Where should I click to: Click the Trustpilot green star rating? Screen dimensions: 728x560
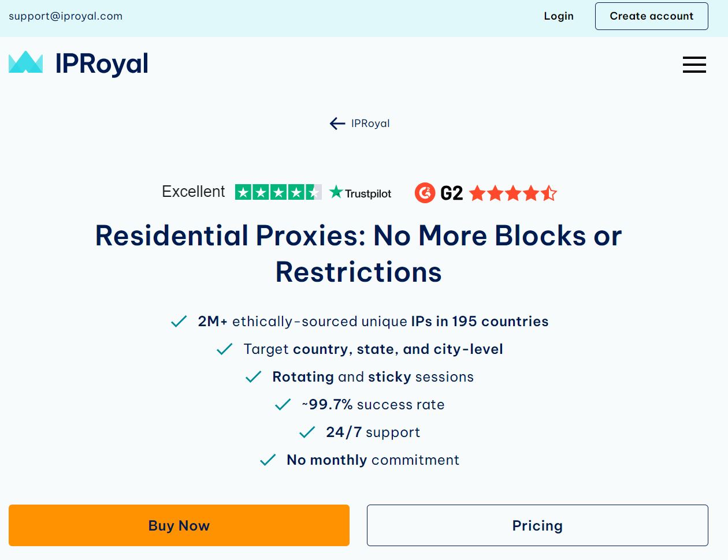click(278, 192)
